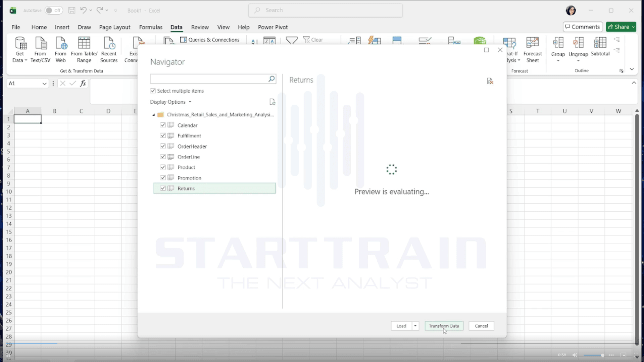This screenshot has width=644, height=362.
Task: Open the Share button dropdown
Action: tap(633, 27)
